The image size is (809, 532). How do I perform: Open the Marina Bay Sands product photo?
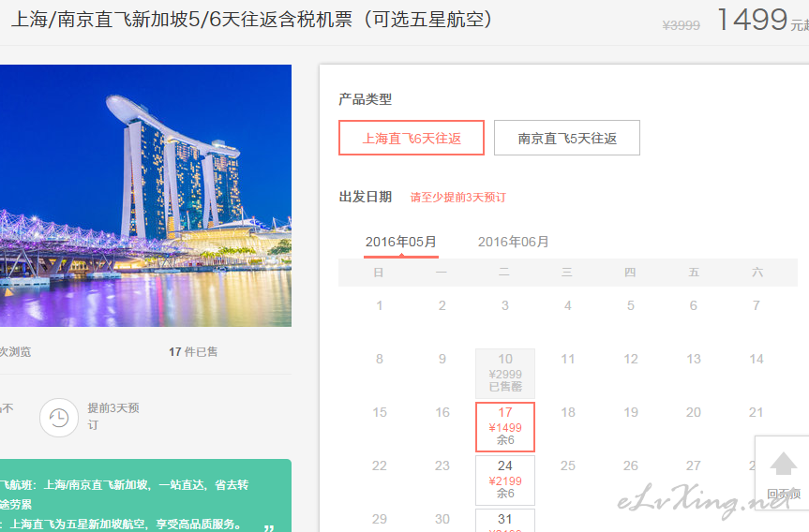[145, 196]
